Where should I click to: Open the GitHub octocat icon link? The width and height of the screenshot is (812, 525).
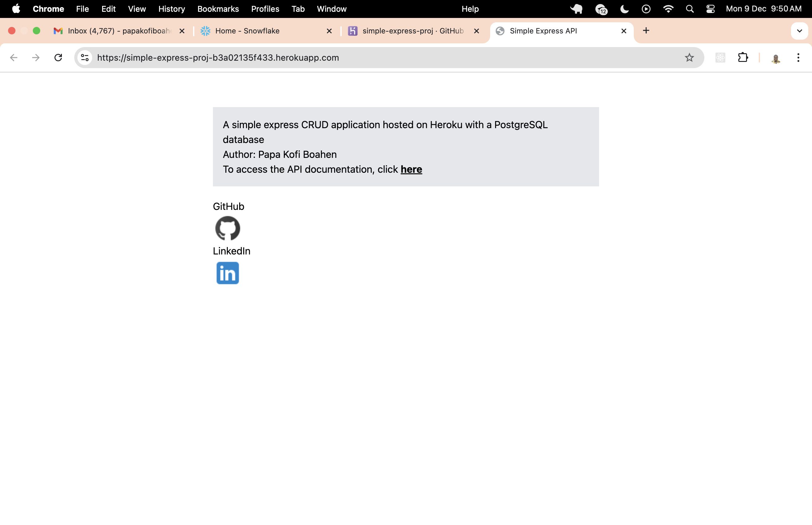click(x=228, y=228)
